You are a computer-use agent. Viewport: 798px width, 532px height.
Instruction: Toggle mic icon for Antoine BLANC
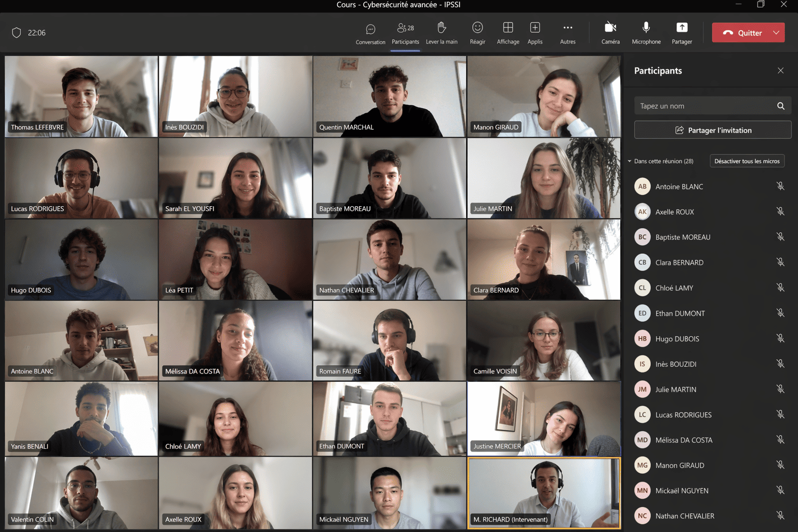click(x=780, y=187)
